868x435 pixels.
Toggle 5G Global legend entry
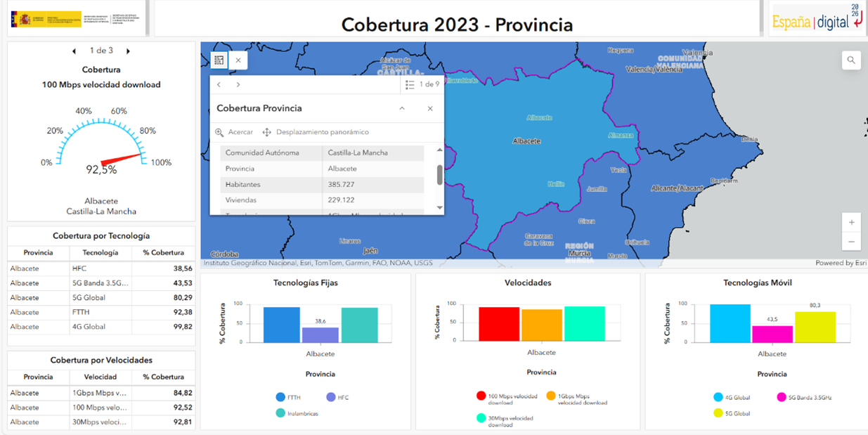tap(732, 413)
